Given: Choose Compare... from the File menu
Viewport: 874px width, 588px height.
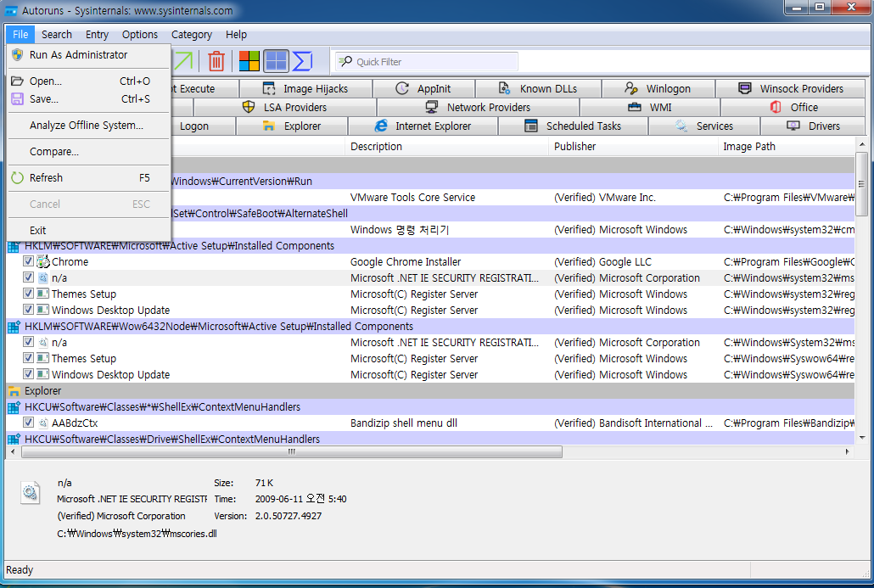Looking at the screenshot, I should point(89,152).
